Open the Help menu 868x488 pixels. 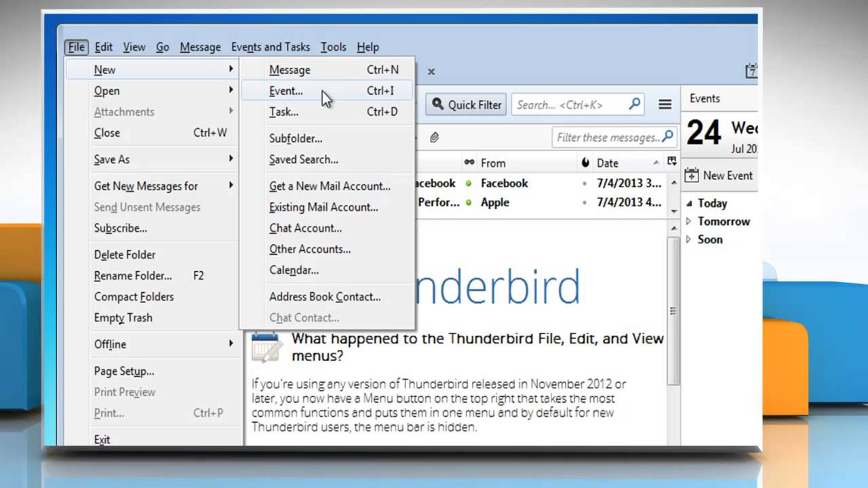pyautogui.click(x=368, y=47)
